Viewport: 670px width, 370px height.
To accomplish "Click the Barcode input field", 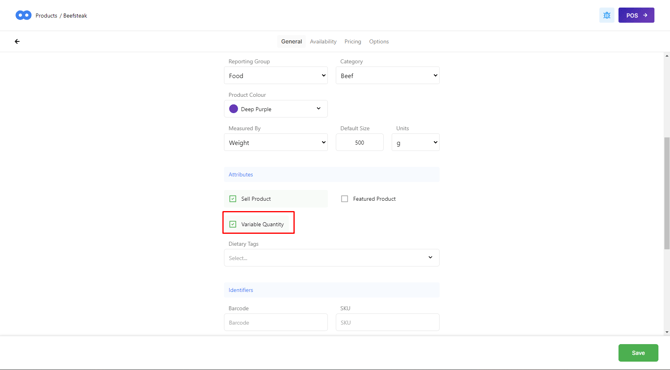I will click(276, 322).
